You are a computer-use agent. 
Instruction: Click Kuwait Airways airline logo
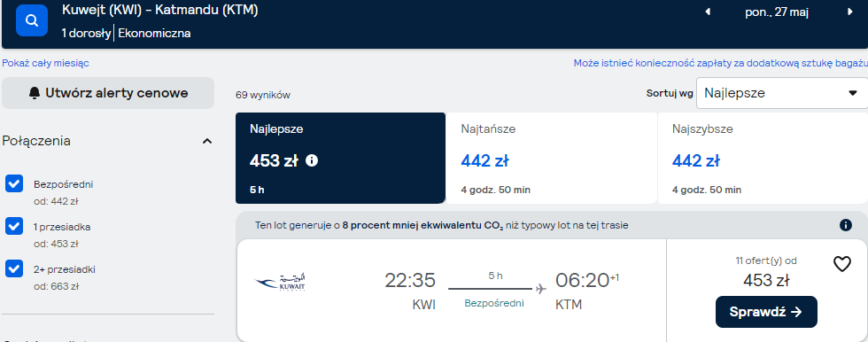(280, 283)
